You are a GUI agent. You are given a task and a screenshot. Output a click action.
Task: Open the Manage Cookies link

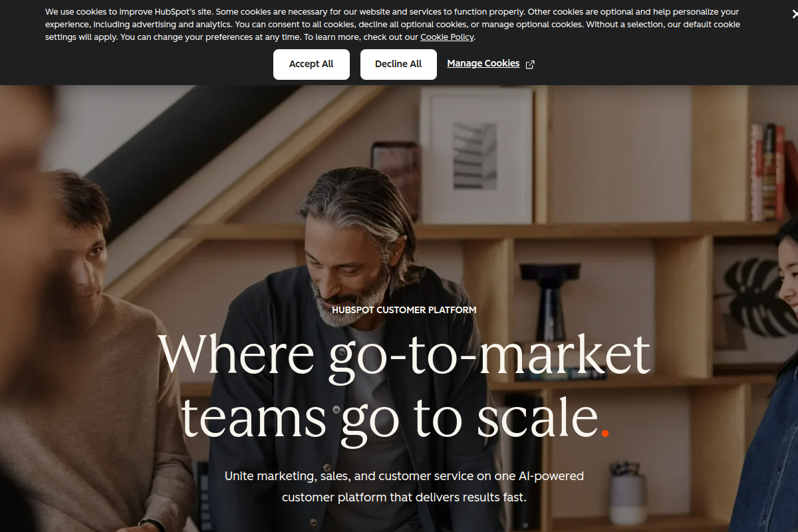483,64
